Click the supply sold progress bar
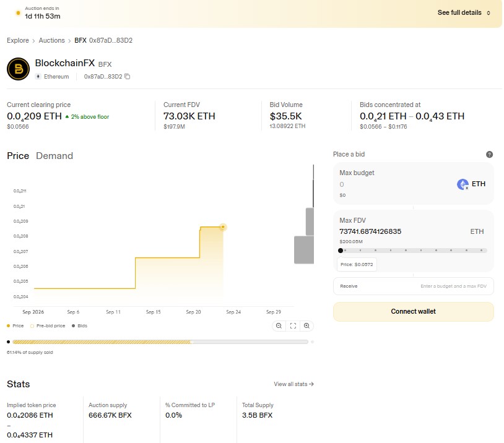 [x=160, y=342]
